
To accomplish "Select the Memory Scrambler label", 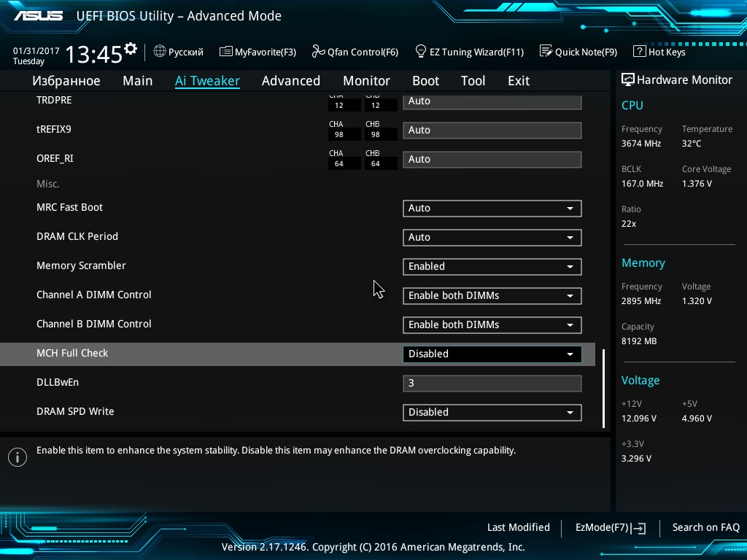I will (81, 265).
